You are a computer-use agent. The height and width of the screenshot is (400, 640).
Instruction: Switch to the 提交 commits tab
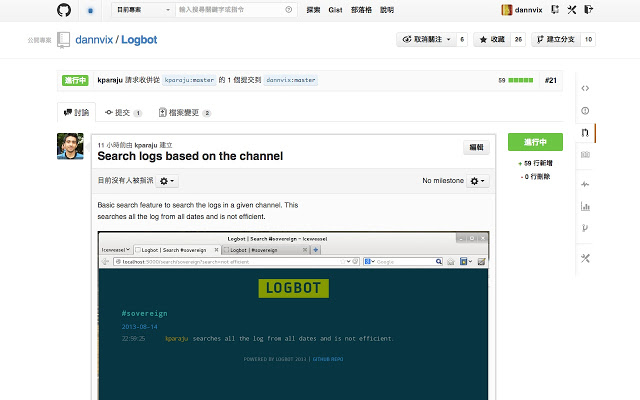(123, 113)
